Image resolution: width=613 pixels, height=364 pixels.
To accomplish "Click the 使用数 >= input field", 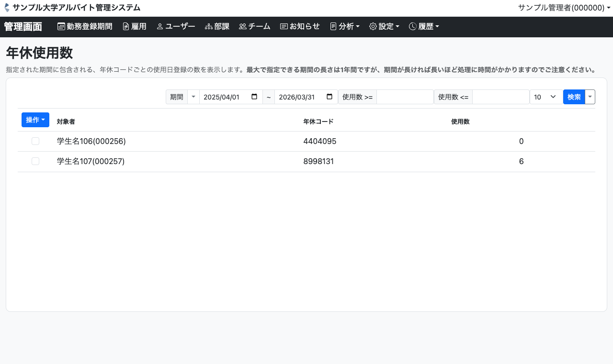I will pos(405,97).
